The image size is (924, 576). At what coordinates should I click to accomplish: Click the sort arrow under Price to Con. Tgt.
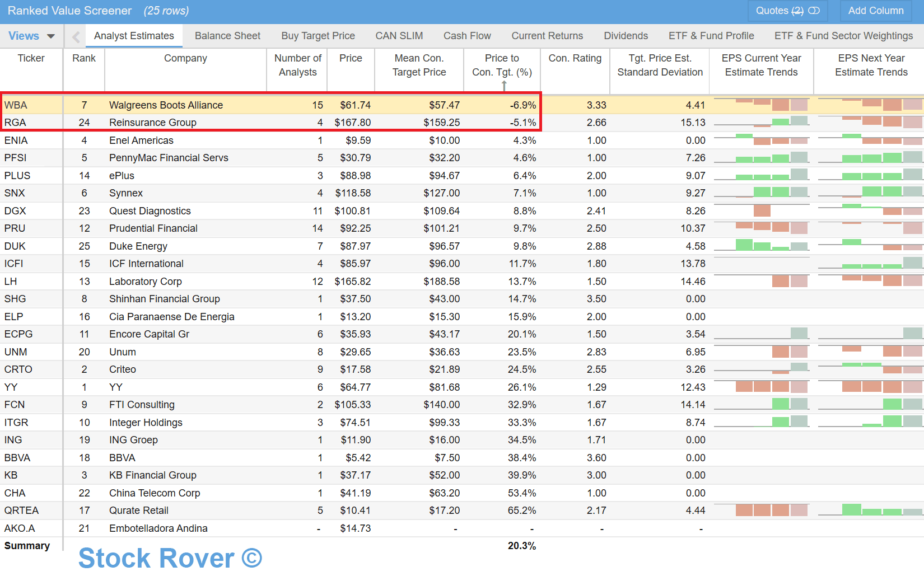pos(504,86)
